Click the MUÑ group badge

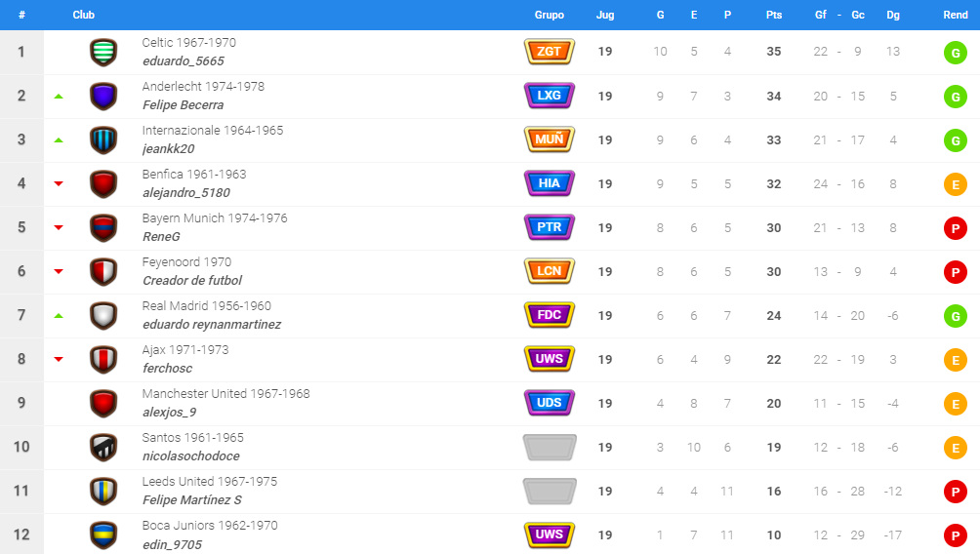549,139
